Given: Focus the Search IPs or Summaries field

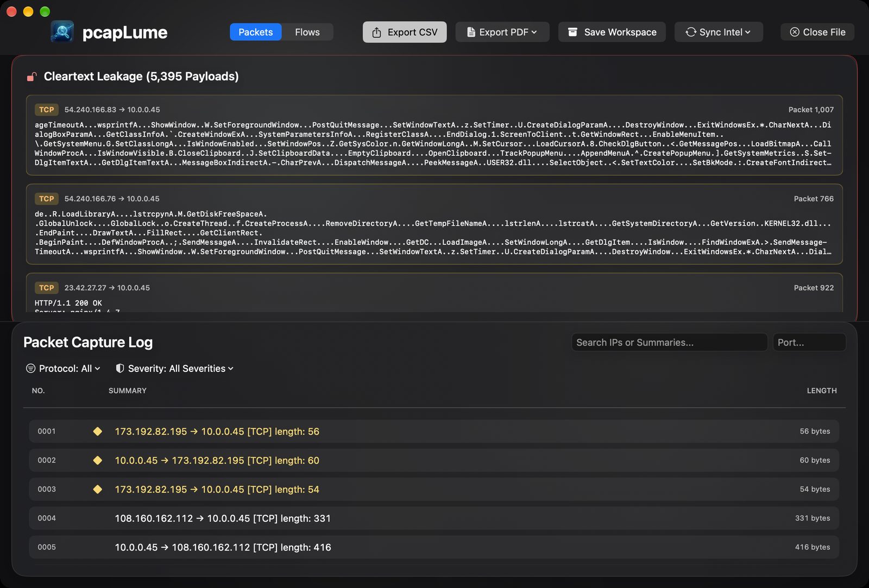Looking at the screenshot, I should (669, 343).
